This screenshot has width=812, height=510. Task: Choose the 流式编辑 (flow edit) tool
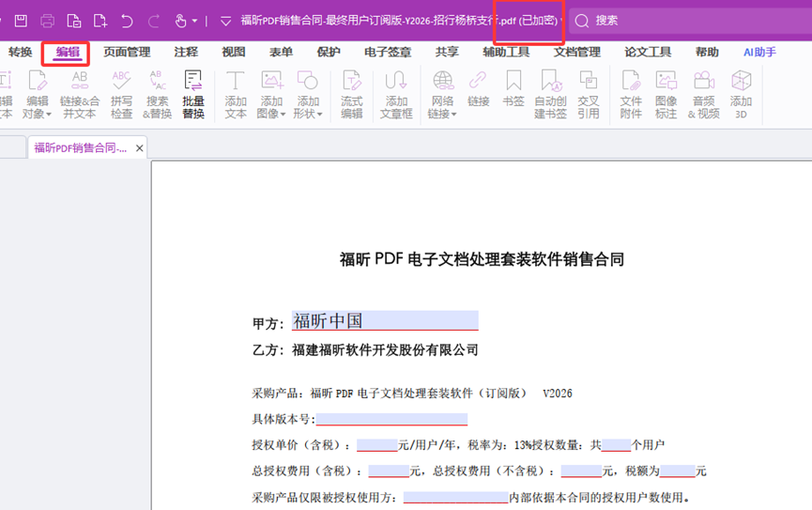pos(352,94)
